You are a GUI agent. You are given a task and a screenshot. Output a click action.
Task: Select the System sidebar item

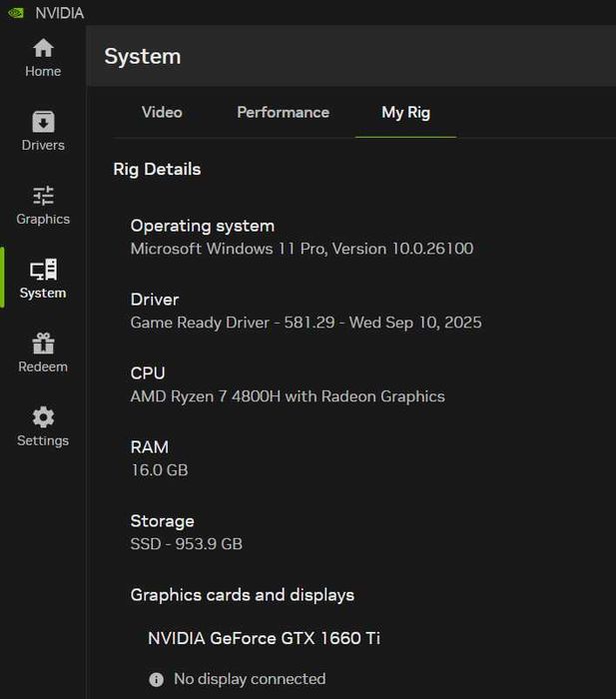(x=43, y=279)
